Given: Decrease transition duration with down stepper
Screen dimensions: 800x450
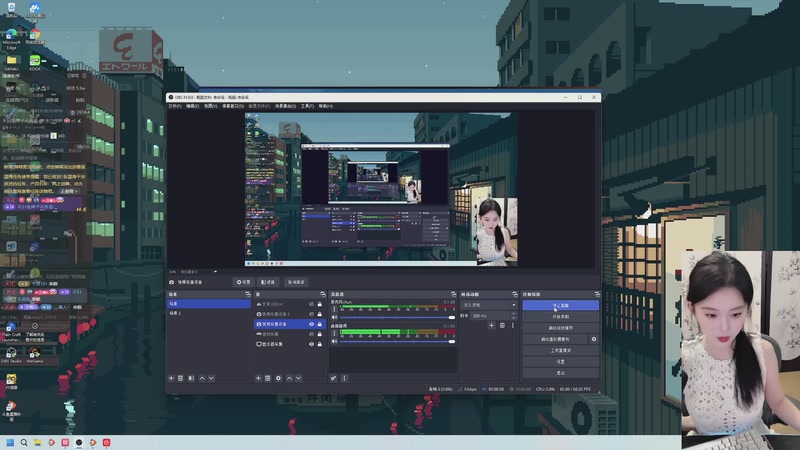Looking at the screenshot, I should [x=514, y=318].
